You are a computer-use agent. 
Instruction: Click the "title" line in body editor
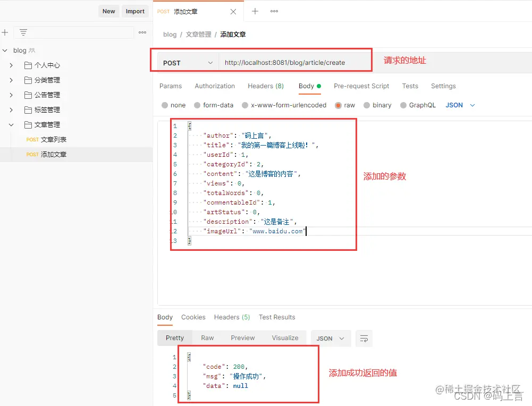tap(260, 145)
